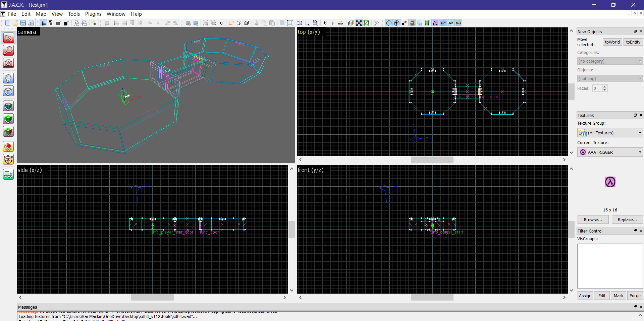Screen dimensions: 644x321
Task: Show hidden objects toolbar icon
Action: pyautogui.click(x=196, y=23)
